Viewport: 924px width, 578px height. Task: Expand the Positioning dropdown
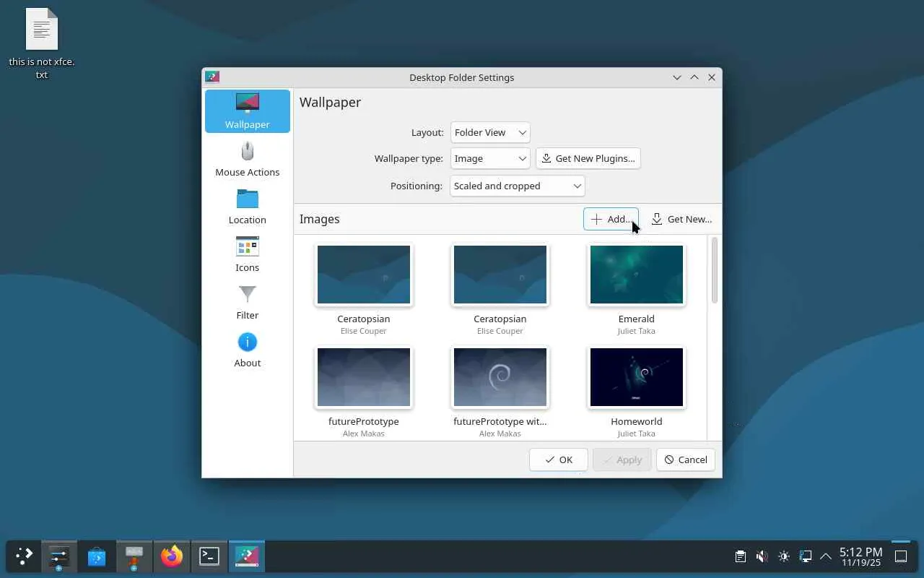[517, 186]
